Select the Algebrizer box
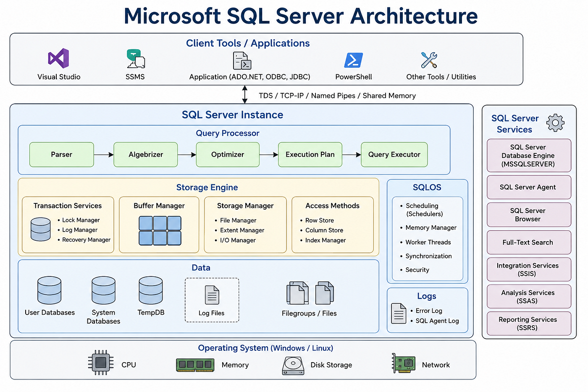 coord(146,155)
